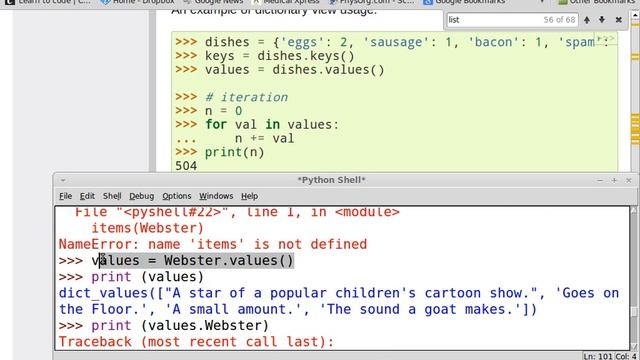The height and width of the screenshot is (360, 640).
Task: Click the highlighted 'values = Webster.values()' line
Action: (x=192, y=260)
